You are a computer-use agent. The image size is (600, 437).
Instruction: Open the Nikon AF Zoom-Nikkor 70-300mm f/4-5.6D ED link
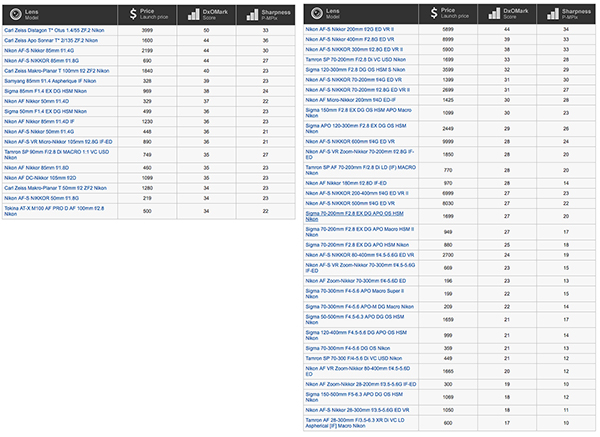[x=355, y=280]
